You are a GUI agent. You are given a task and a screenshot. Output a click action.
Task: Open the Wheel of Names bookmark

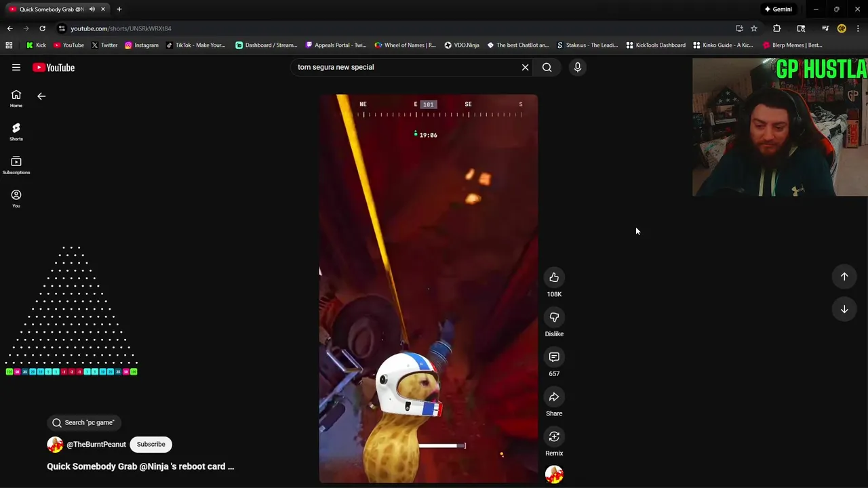point(406,45)
